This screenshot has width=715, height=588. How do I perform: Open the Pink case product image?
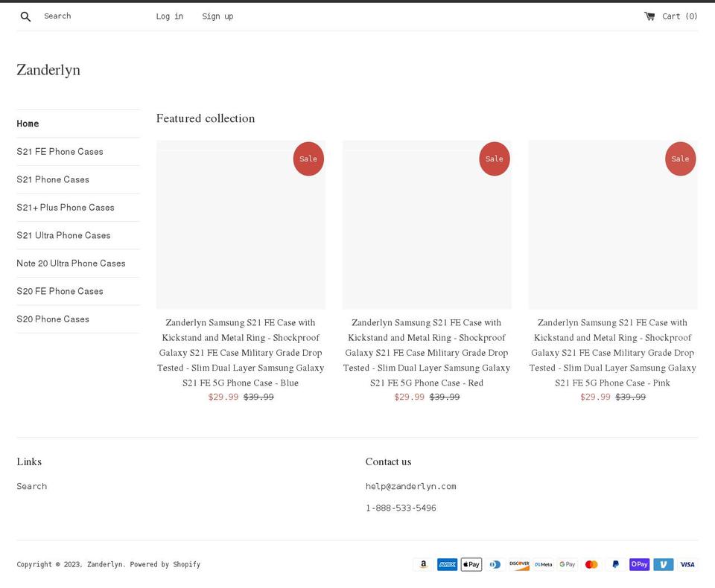pos(613,225)
